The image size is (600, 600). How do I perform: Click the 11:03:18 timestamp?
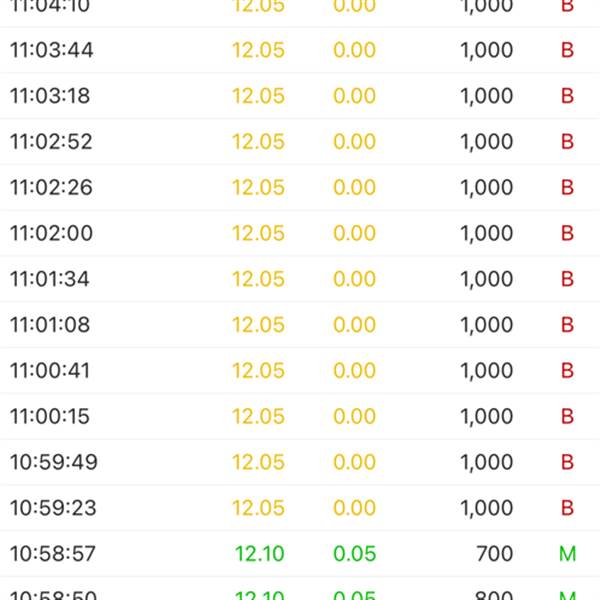pyautogui.click(x=51, y=96)
